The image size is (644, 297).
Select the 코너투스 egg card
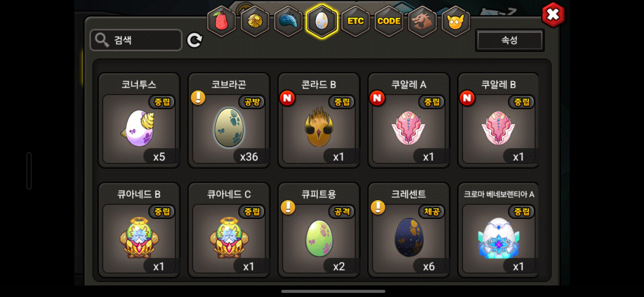(139, 120)
